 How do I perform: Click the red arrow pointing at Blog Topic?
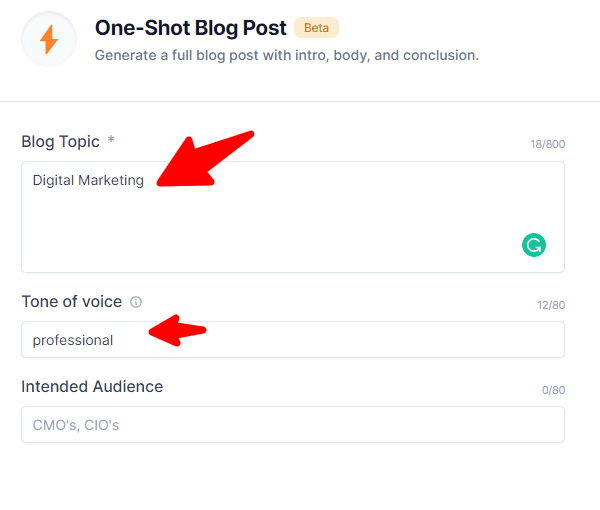[205, 160]
